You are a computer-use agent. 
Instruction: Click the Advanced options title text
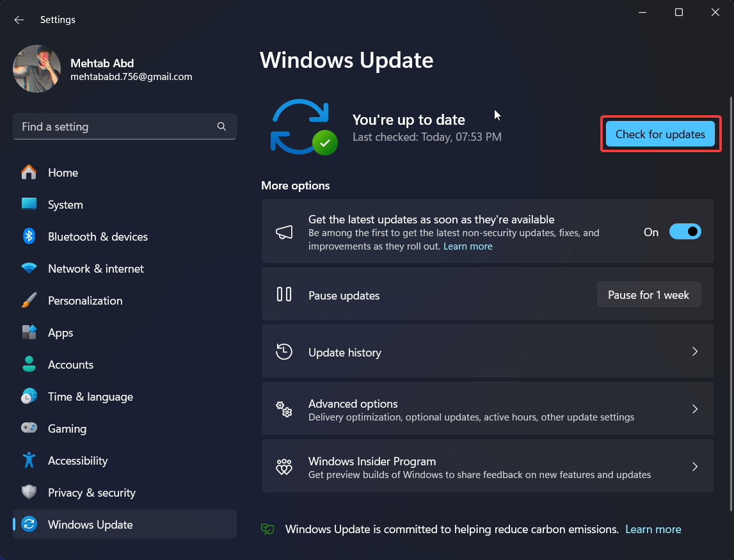[353, 403]
